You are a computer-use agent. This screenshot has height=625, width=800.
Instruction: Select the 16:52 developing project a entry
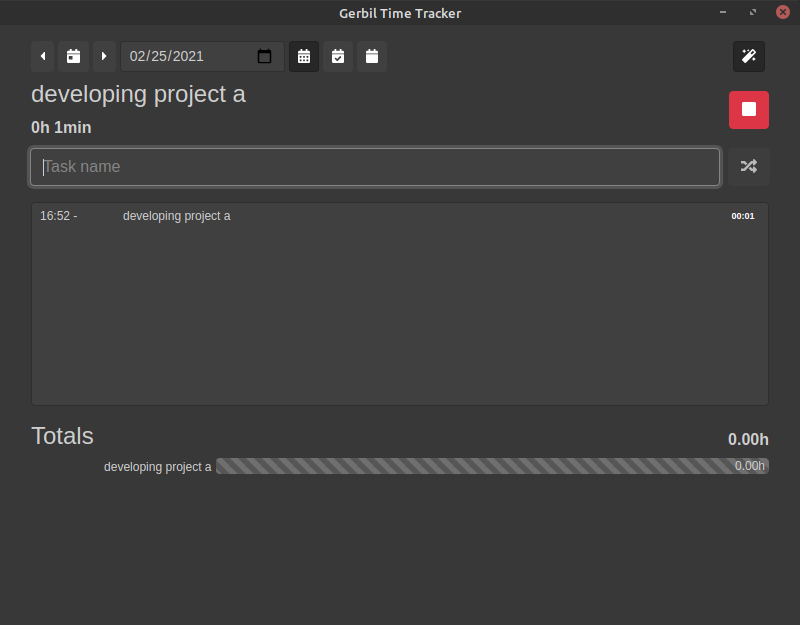[x=399, y=216]
